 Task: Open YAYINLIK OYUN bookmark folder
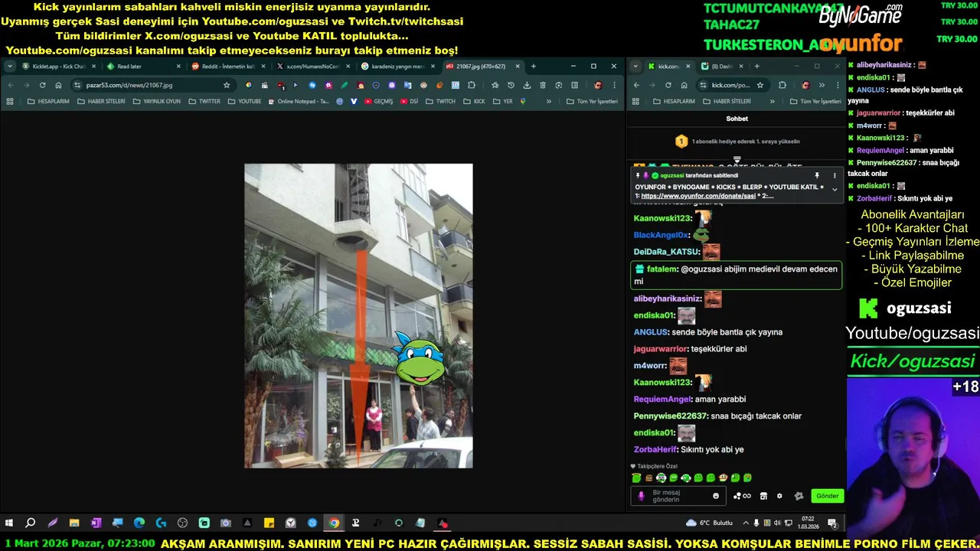click(157, 101)
